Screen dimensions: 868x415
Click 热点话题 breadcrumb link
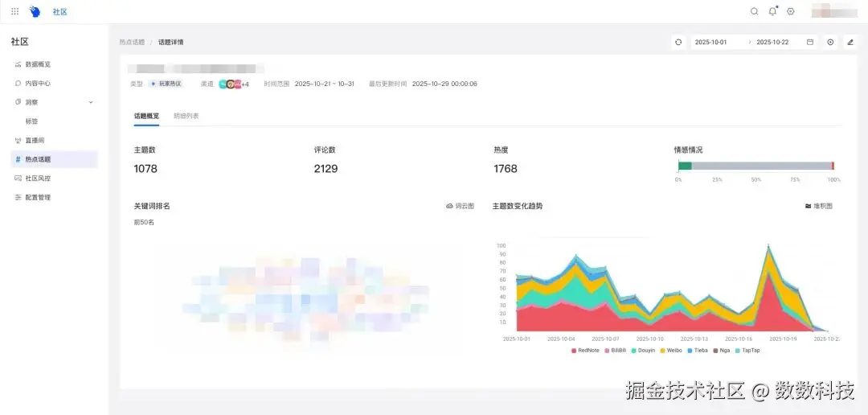click(133, 42)
